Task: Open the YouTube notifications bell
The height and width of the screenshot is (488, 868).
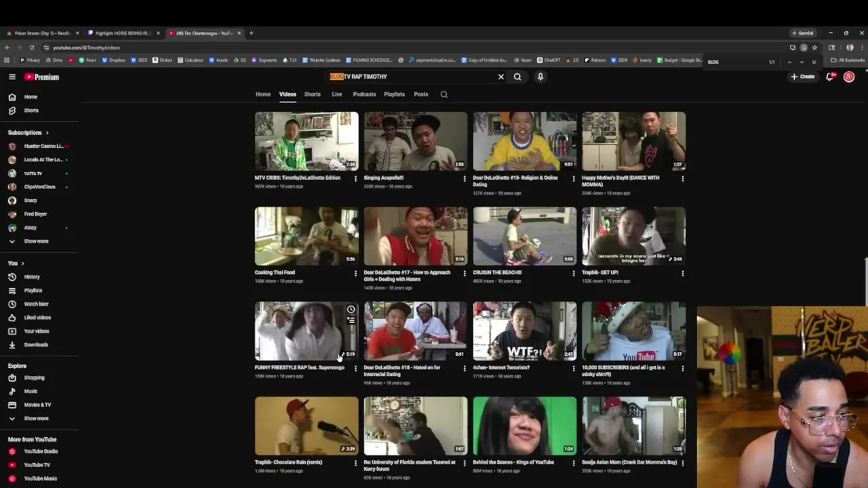Action: [x=829, y=77]
